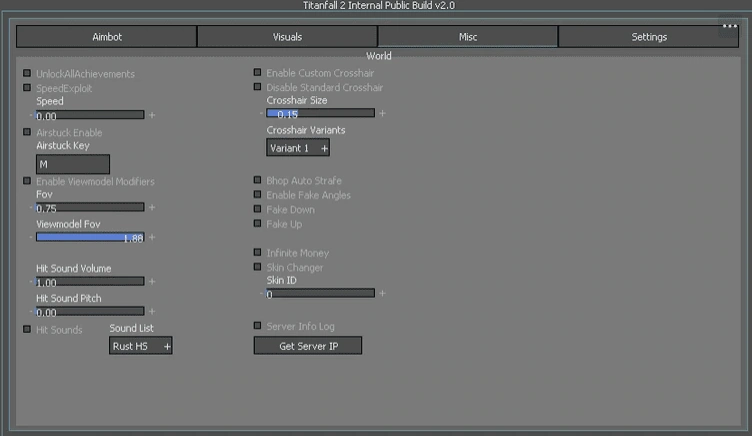
Task: Toggle Bhop Auto Strafe checkbox
Action: [x=258, y=180]
